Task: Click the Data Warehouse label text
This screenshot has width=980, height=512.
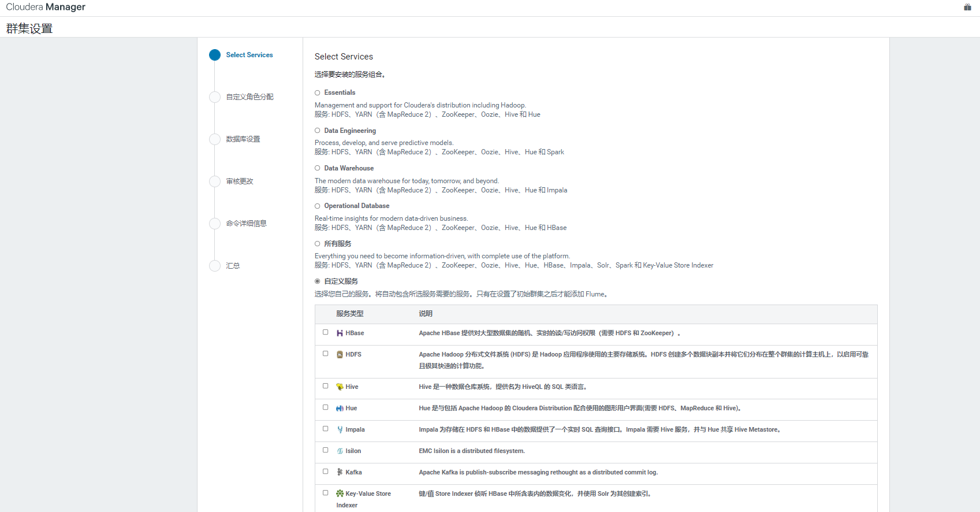Action: pyautogui.click(x=349, y=168)
